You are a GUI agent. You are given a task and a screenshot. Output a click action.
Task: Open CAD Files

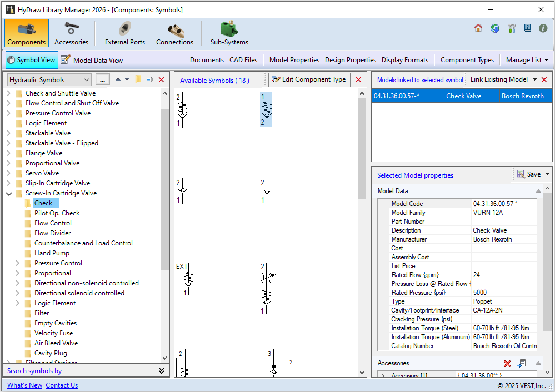(243, 60)
